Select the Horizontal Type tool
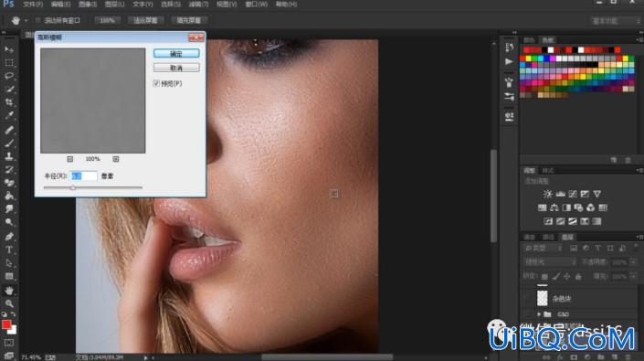Screen dimensions: 644x361 point(9,250)
